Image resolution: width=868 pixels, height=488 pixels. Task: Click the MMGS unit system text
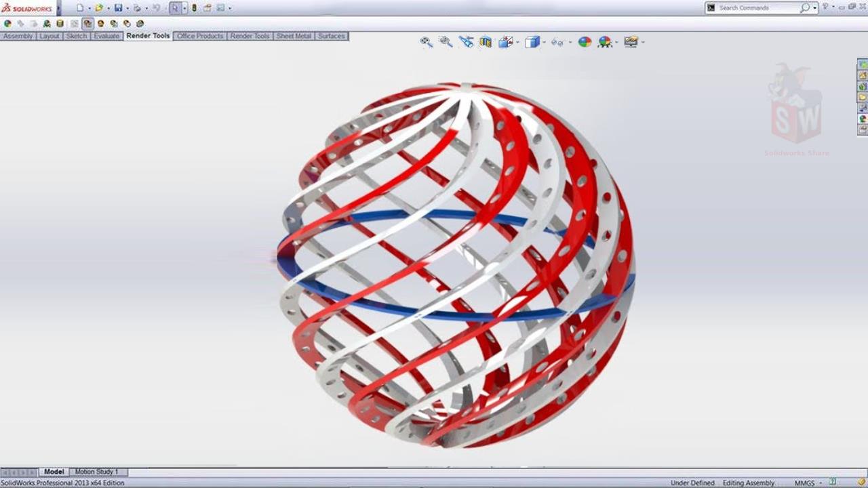click(x=804, y=483)
